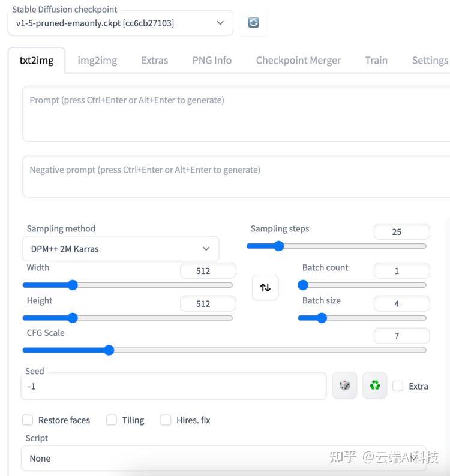Viewport: 450px width, 476px height.
Task: Check the Hires. fix option
Action: click(166, 420)
